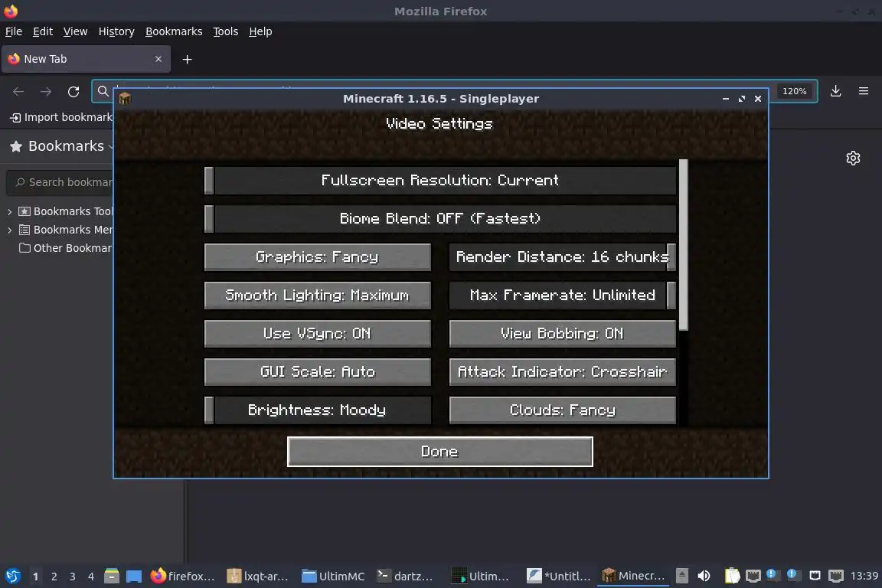Open the LXQt start menu icon
The image size is (882, 588).
coord(13,577)
